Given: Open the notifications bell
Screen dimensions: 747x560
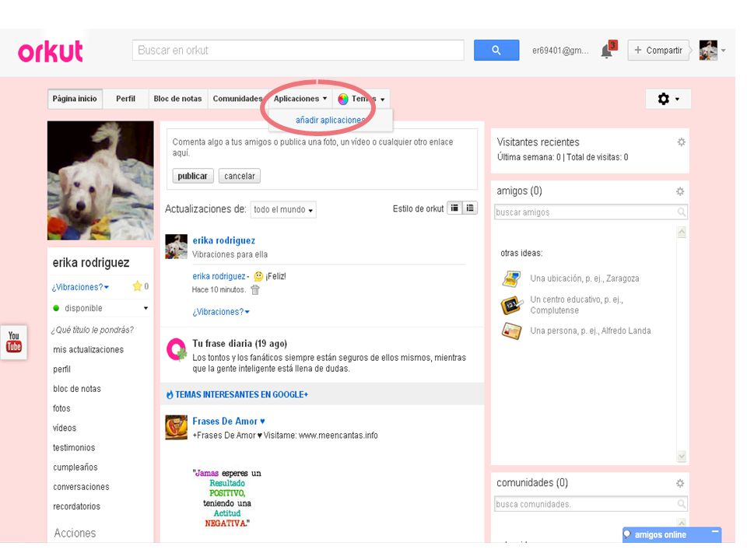Looking at the screenshot, I should pos(608,50).
